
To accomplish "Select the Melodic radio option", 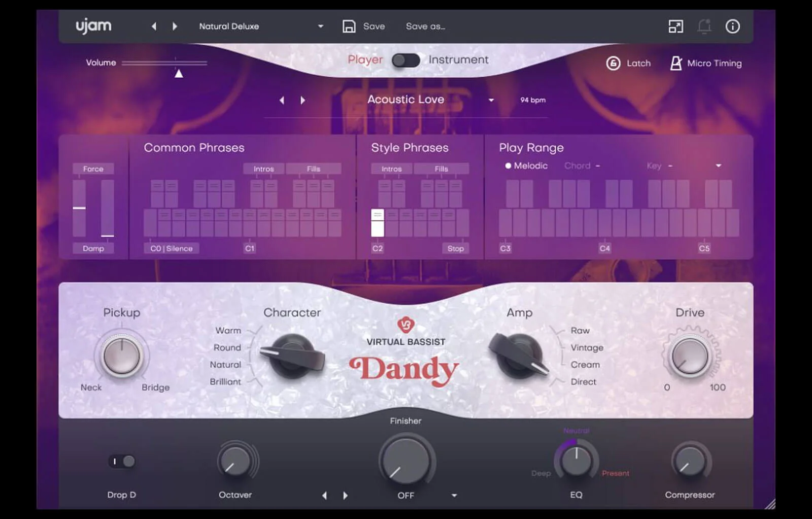I will [508, 166].
